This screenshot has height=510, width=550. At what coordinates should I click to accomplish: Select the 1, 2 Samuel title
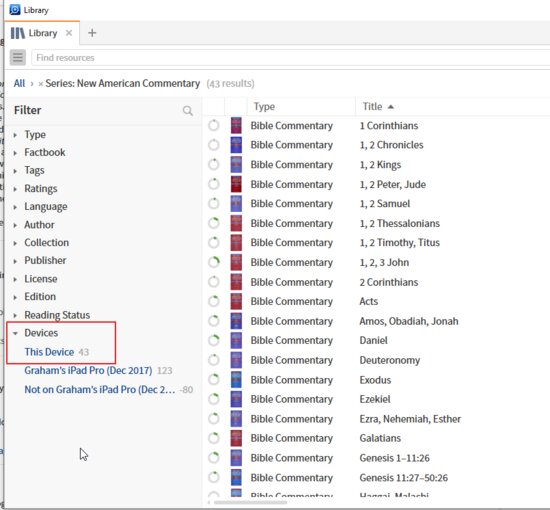point(385,203)
